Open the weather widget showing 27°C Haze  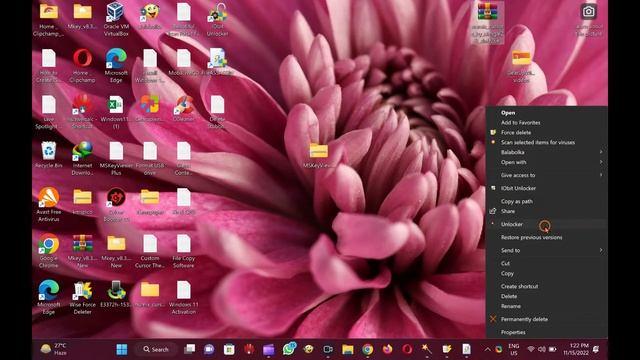click(54, 349)
